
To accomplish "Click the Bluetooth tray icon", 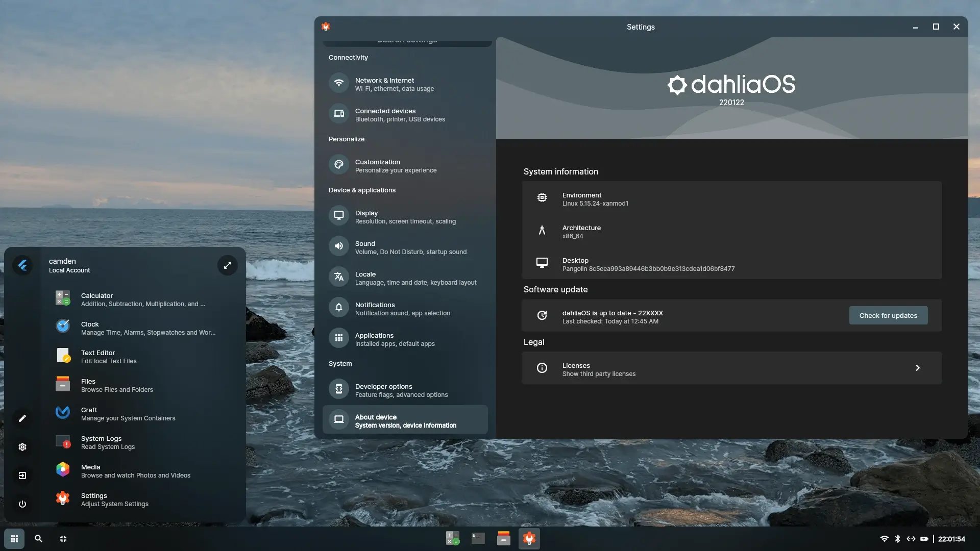I will (898, 539).
